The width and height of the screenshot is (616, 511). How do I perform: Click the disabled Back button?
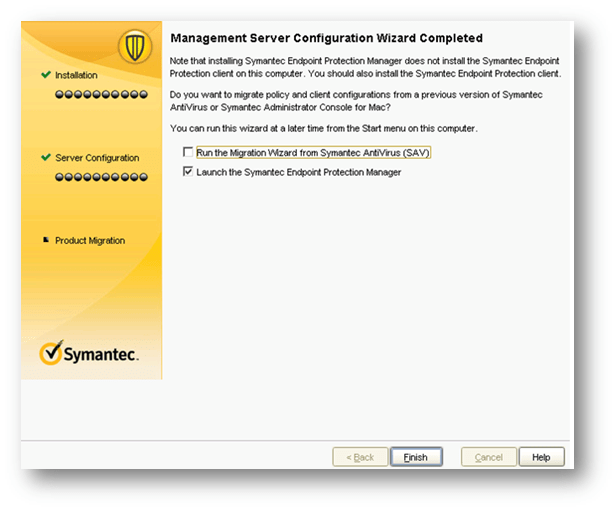point(360,457)
